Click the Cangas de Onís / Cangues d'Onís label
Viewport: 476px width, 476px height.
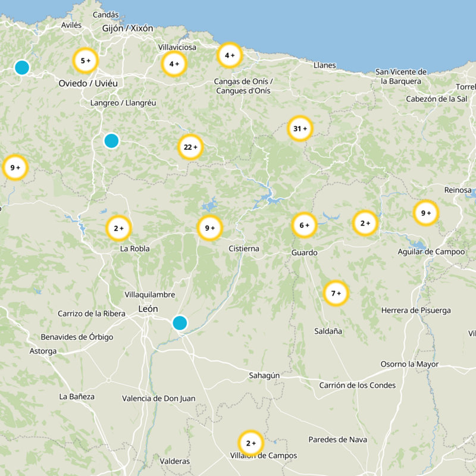[243, 86]
